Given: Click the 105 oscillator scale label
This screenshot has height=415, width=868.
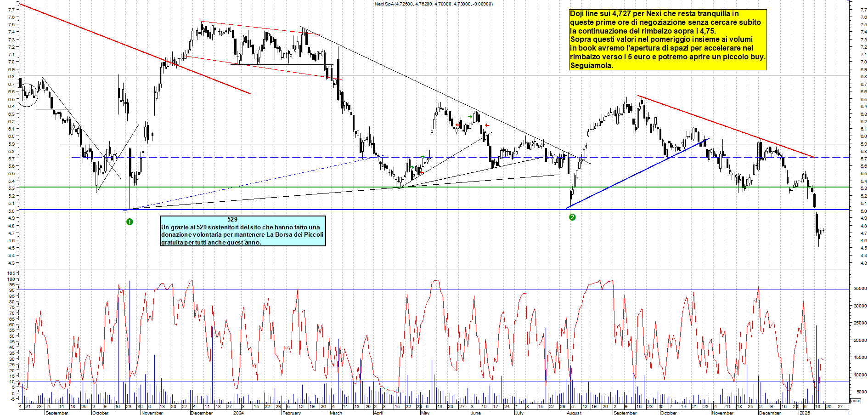Looking at the screenshot, I should coord(11,273).
